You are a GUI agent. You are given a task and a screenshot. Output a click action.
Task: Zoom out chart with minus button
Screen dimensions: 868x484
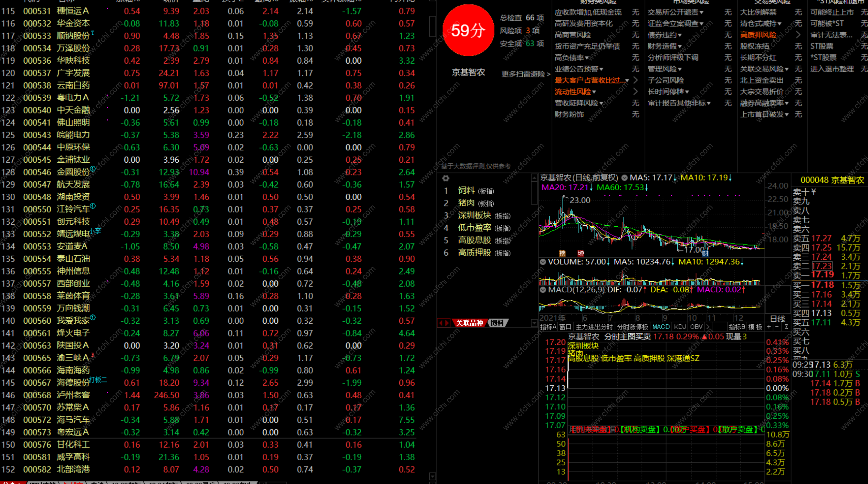777,327
